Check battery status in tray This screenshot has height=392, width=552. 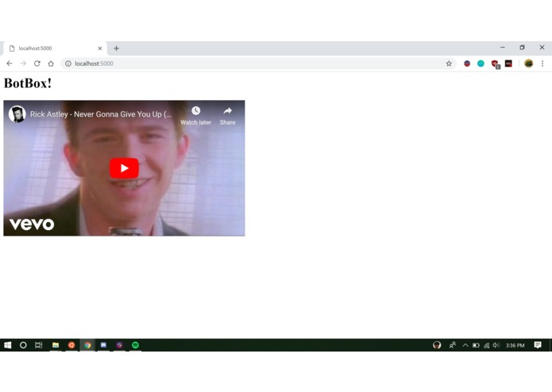point(476,345)
